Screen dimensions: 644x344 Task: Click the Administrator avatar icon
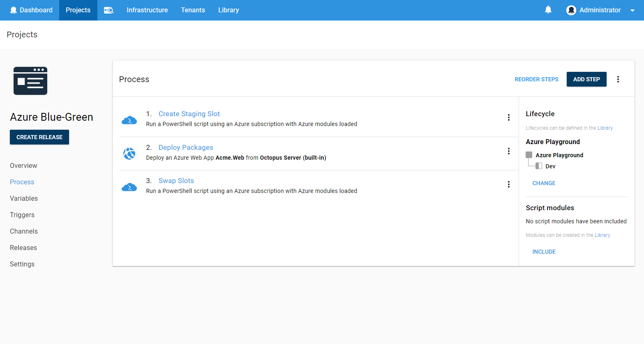point(571,10)
